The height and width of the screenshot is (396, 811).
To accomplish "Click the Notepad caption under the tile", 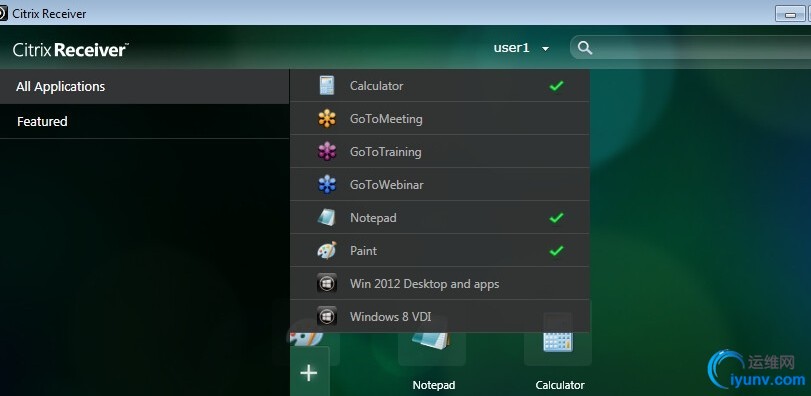I will click(x=434, y=385).
